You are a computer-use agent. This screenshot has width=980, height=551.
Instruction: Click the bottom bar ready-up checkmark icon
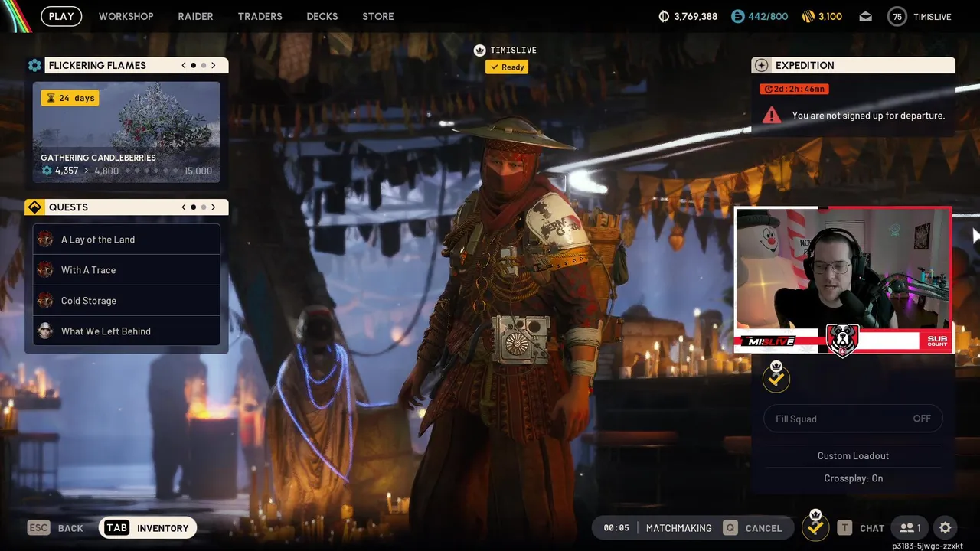point(815,526)
